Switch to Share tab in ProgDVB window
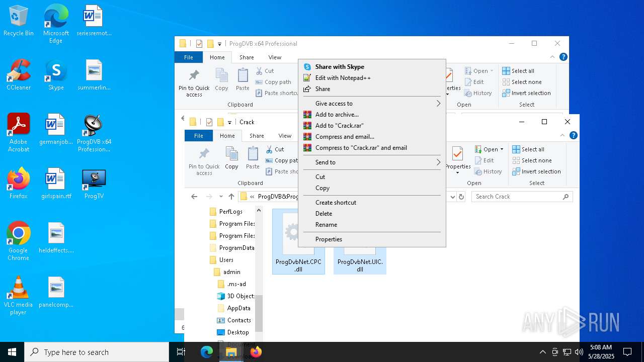This screenshot has height=362, width=644. (x=247, y=57)
